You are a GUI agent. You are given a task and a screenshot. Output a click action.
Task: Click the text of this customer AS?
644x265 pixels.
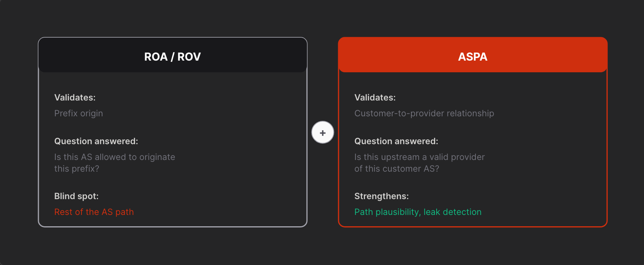coord(397,169)
